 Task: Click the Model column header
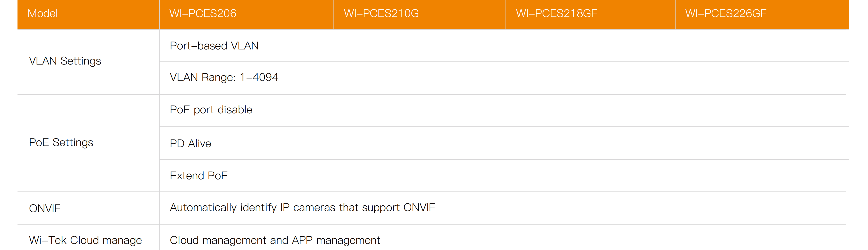coord(42,14)
